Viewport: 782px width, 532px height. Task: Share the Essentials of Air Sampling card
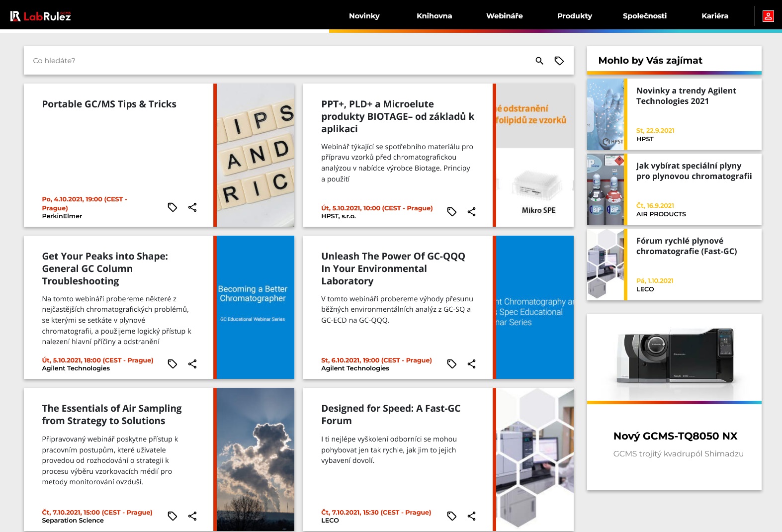coord(192,516)
